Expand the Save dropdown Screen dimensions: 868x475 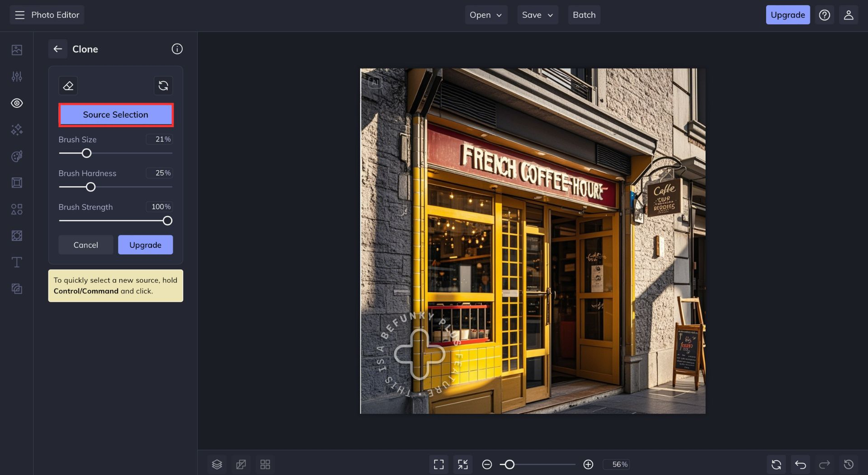click(538, 15)
